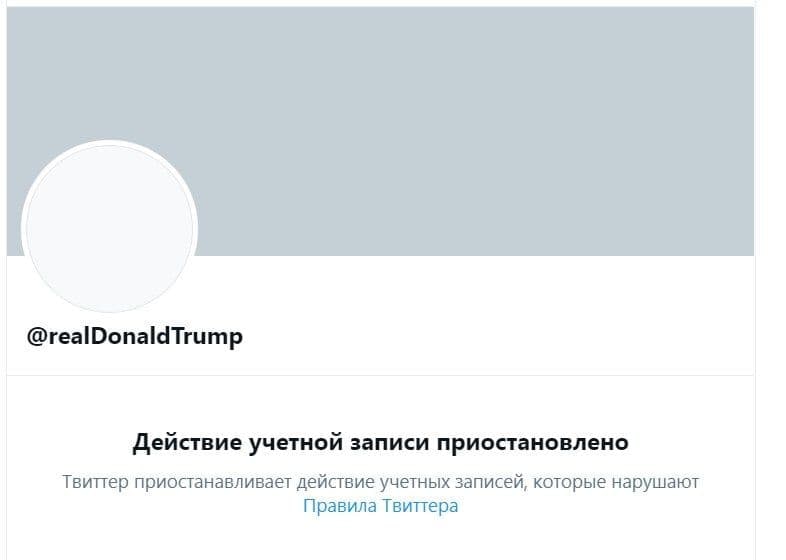Click the "Действие учетной записи приостановлено" heading
The width and height of the screenshot is (786, 560).
click(x=380, y=442)
